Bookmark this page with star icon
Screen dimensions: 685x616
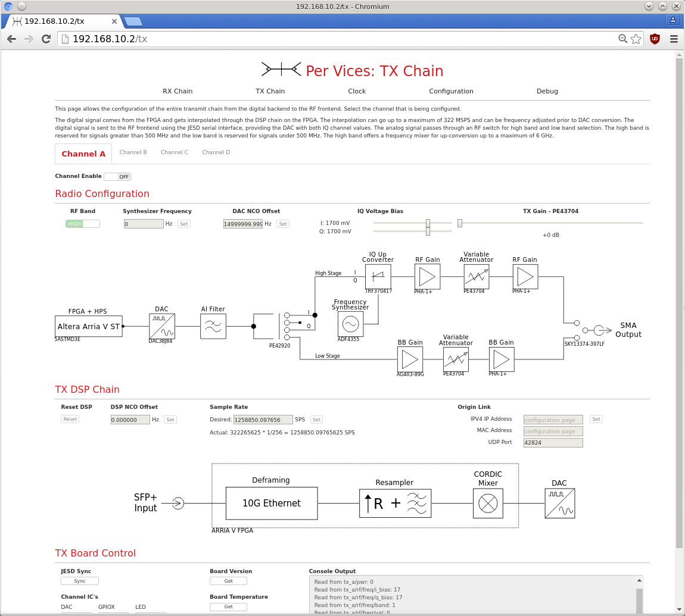636,39
